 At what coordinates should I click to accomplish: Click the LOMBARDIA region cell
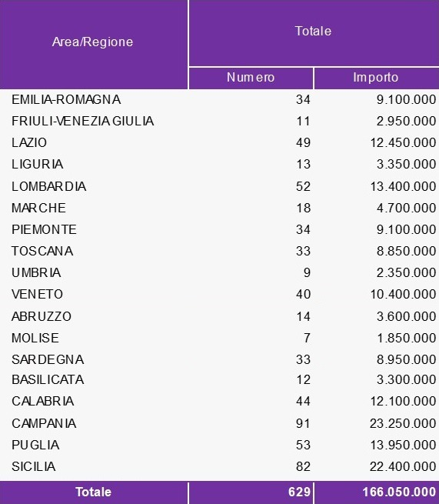pos(48,186)
